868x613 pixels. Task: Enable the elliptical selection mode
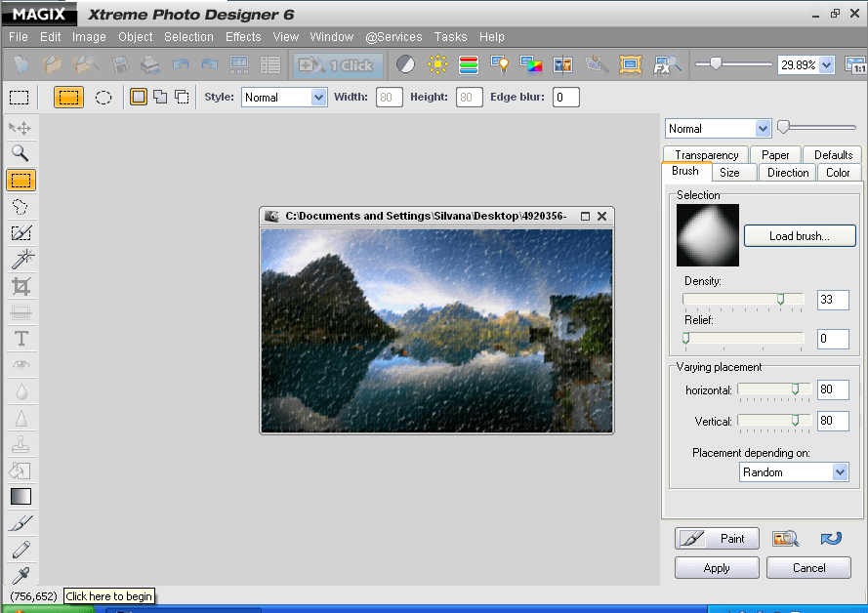coord(103,97)
